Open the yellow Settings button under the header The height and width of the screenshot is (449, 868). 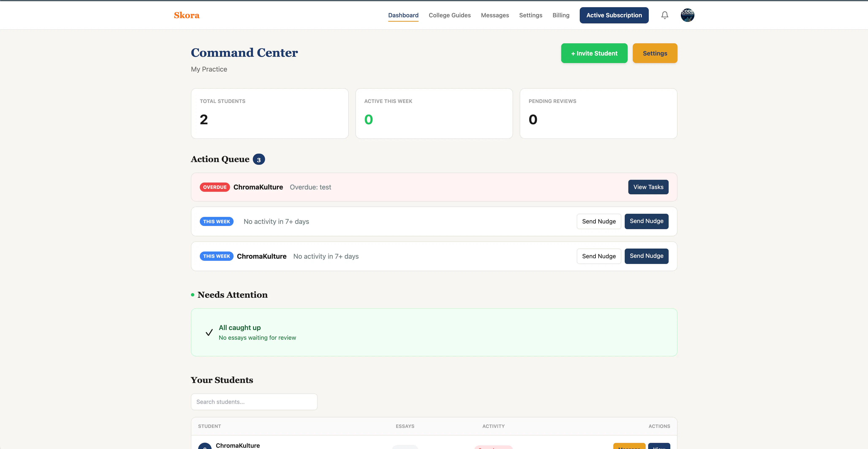tap(655, 53)
